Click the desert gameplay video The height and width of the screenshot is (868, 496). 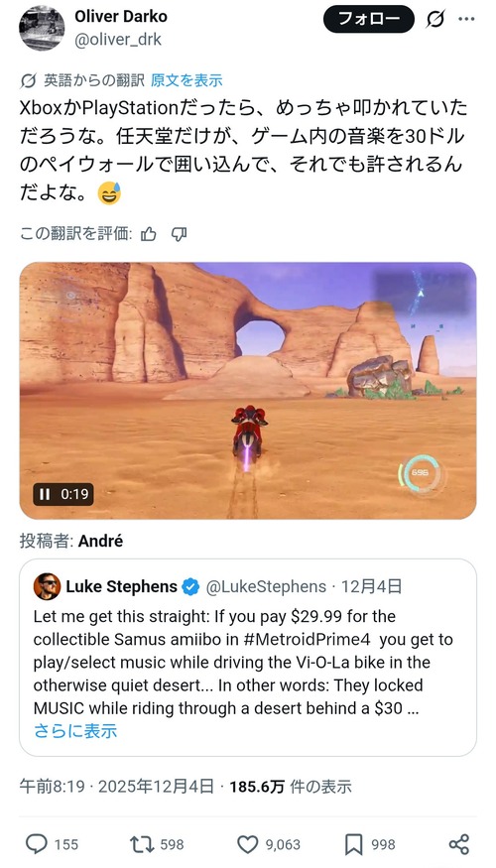click(248, 391)
